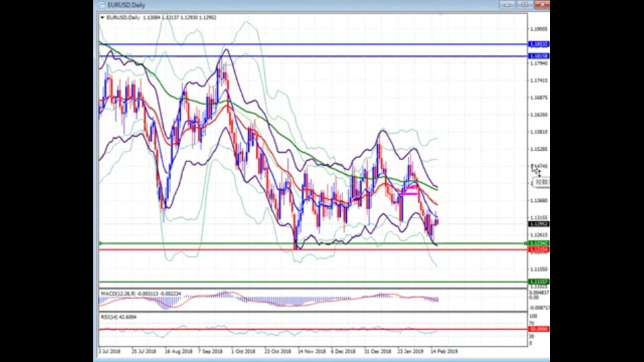
Task: Click the RSI(14) indicator label
Action: tap(119, 317)
